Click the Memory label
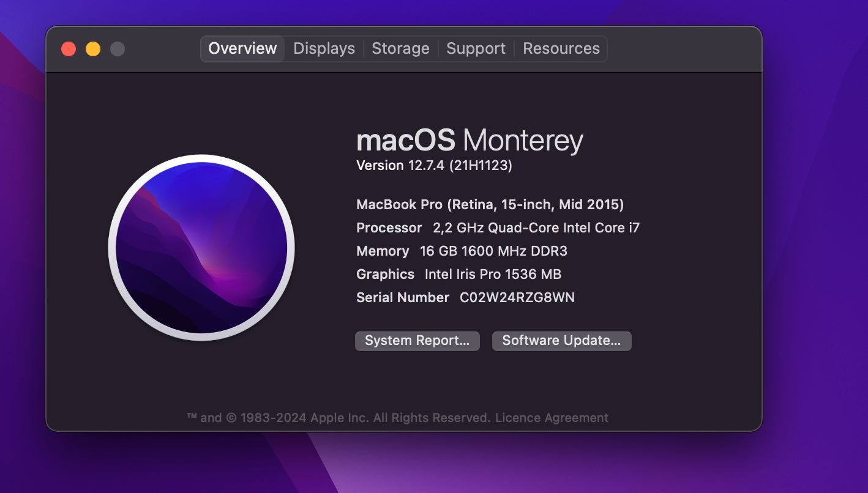868x493 pixels. [x=383, y=251]
